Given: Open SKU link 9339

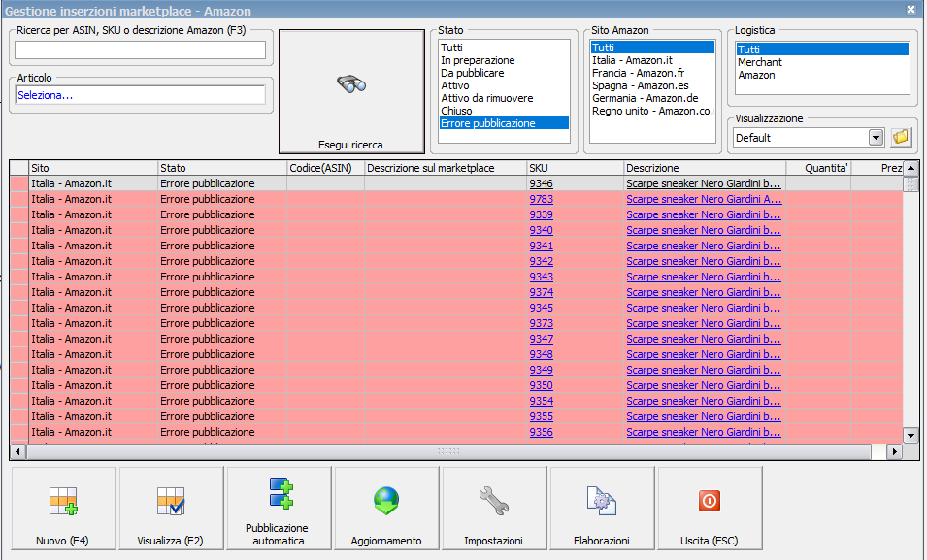Looking at the screenshot, I should click(x=541, y=214).
